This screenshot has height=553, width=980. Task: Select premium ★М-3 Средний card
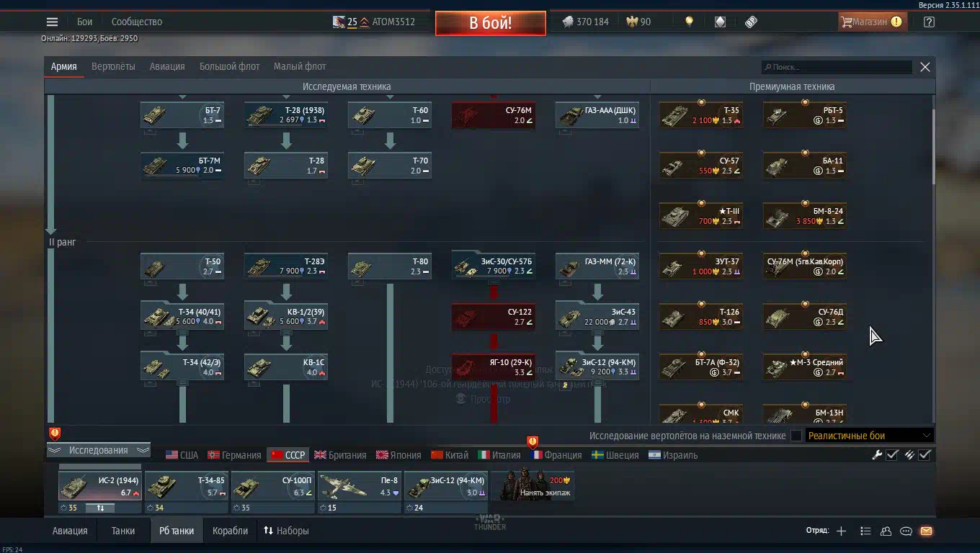pyautogui.click(x=805, y=367)
